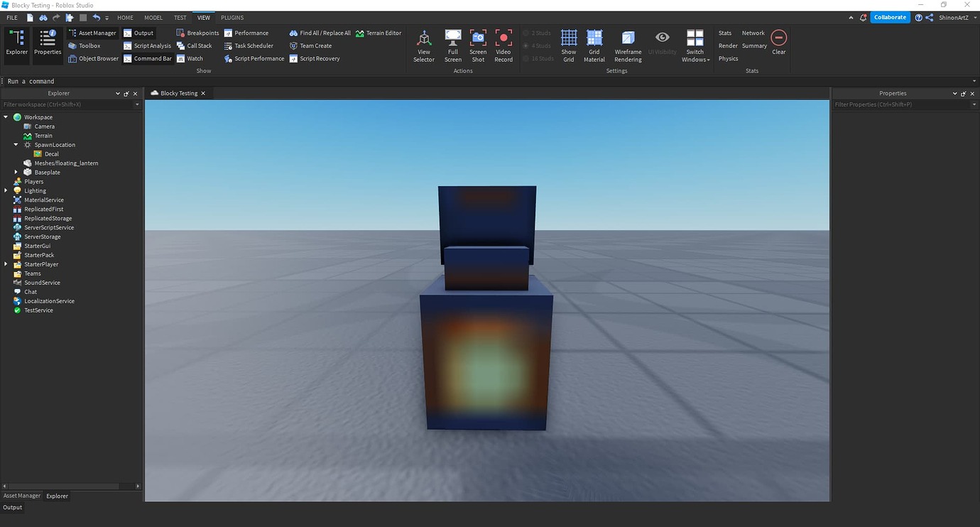The width and height of the screenshot is (980, 527).
Task: Open the Performance window
Action: pos(246,33)
